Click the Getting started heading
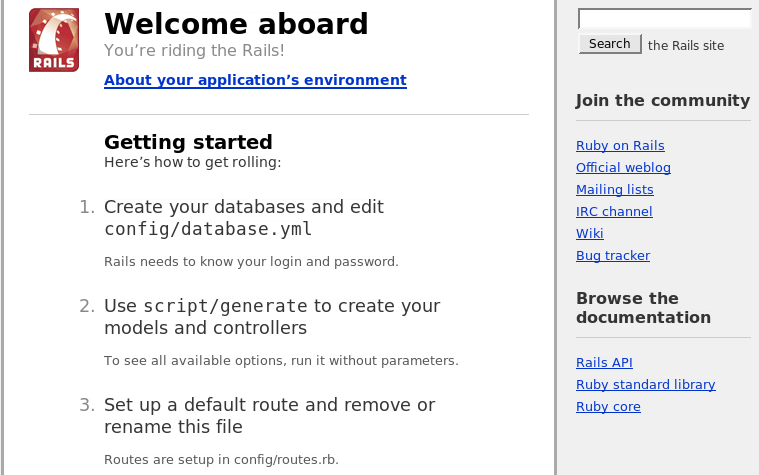The width and height of the screenshot is (759, 475). click(x=188, y=142)
